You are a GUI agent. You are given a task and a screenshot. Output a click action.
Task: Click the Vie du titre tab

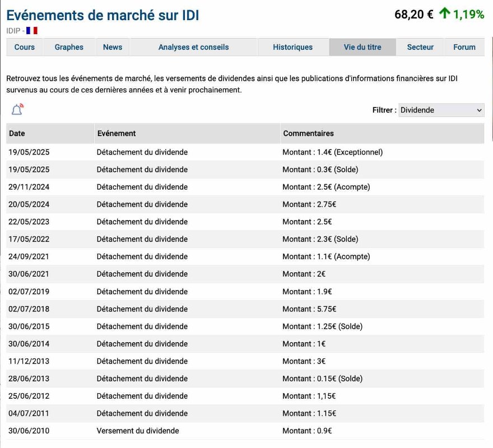click(362, 47)
